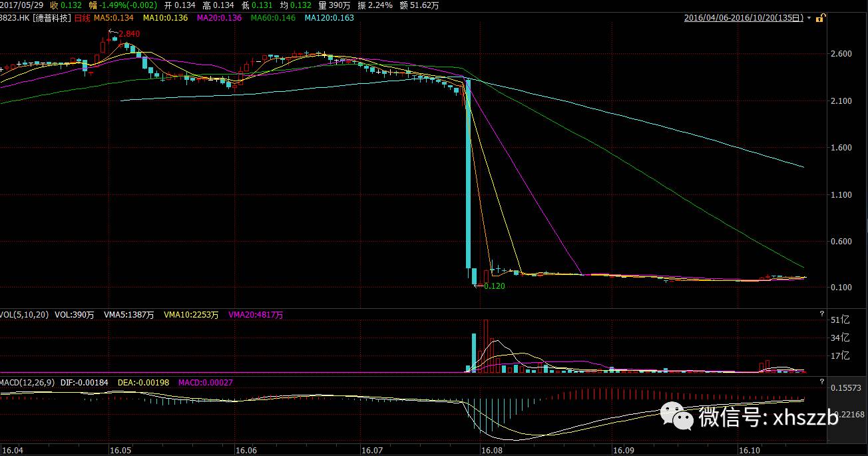Click the 低 0.131 low price value

(x=256, y=5)
